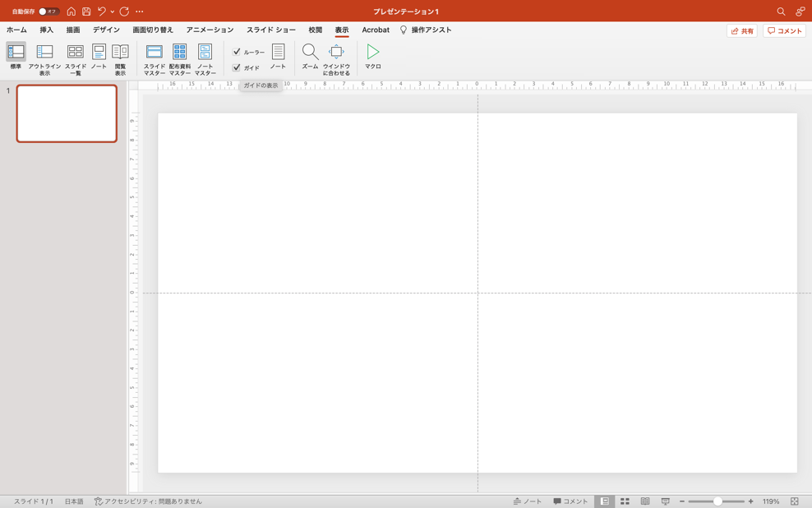Switch to Outline view icon

point(44,53)
